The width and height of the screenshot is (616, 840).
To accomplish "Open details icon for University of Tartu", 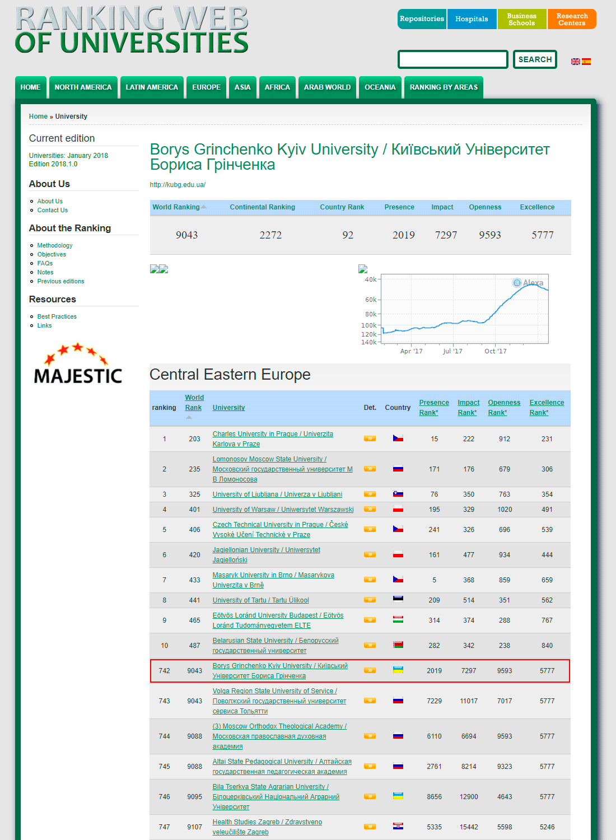I will tap(370, 600).
